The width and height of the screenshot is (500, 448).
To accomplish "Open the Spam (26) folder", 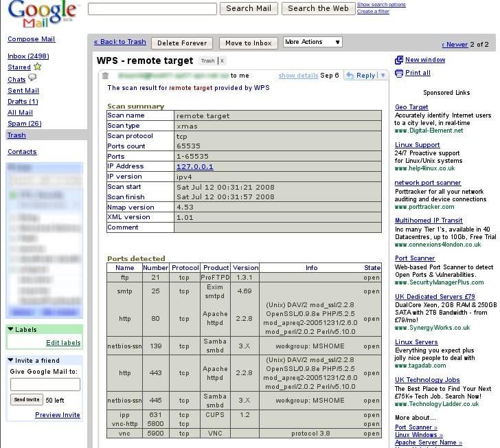I will (x=25, y=124).
